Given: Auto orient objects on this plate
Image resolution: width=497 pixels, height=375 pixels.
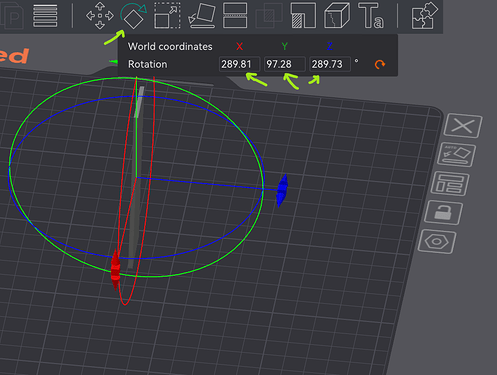Looking at the screenshot, I should 456,155.
